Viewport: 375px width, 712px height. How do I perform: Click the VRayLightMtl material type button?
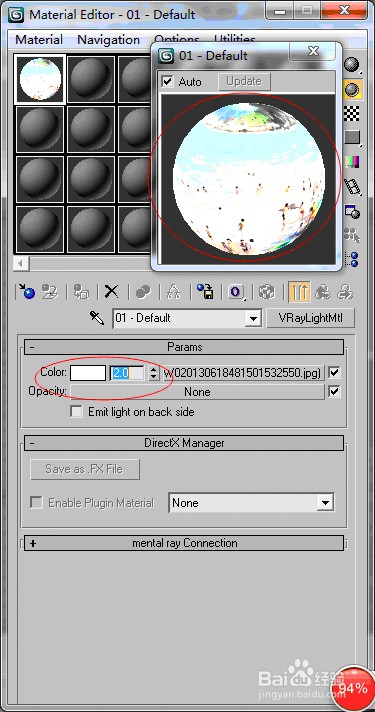click(x=311, y=318)
